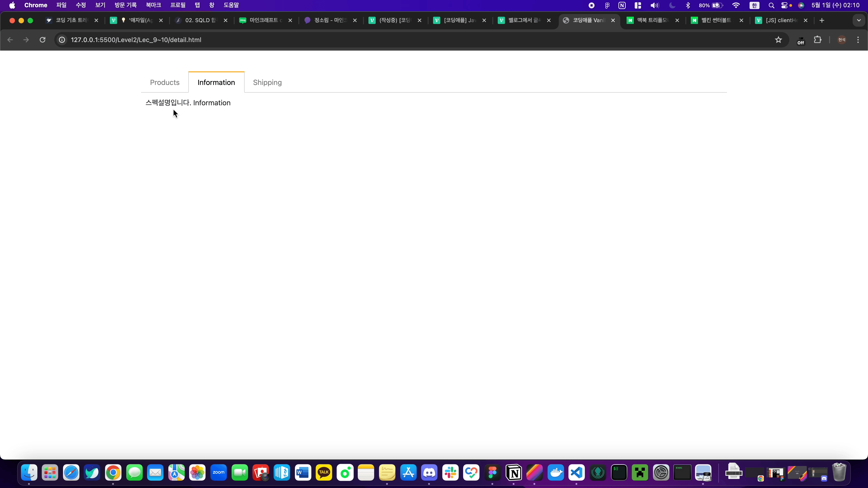View site information icon in address bar
The image size is (868, 488).
click(x=62, y=40)
